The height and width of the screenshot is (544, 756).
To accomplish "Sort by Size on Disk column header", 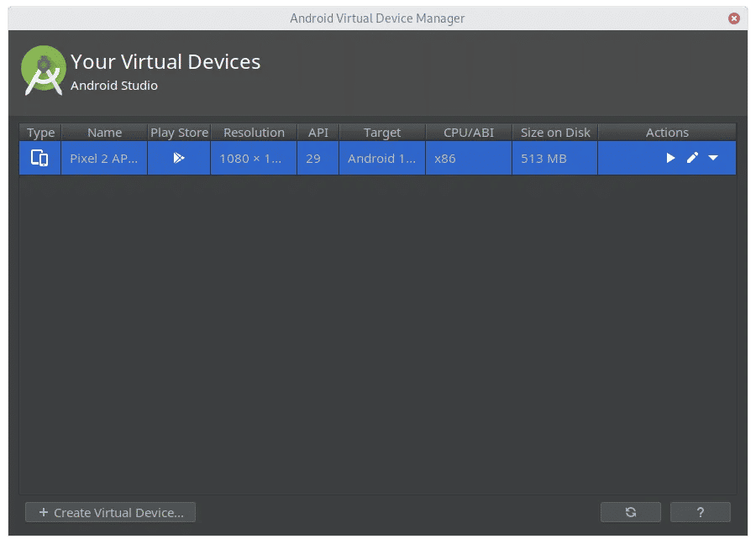I will pos(555,133).
